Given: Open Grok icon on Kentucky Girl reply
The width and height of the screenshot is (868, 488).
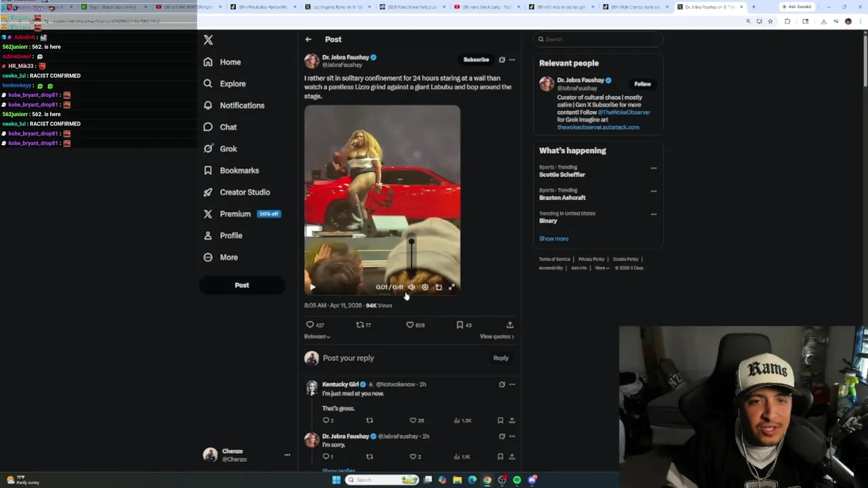Looking at the screenshot, I should pyautogui.click(x=502, y=384).
